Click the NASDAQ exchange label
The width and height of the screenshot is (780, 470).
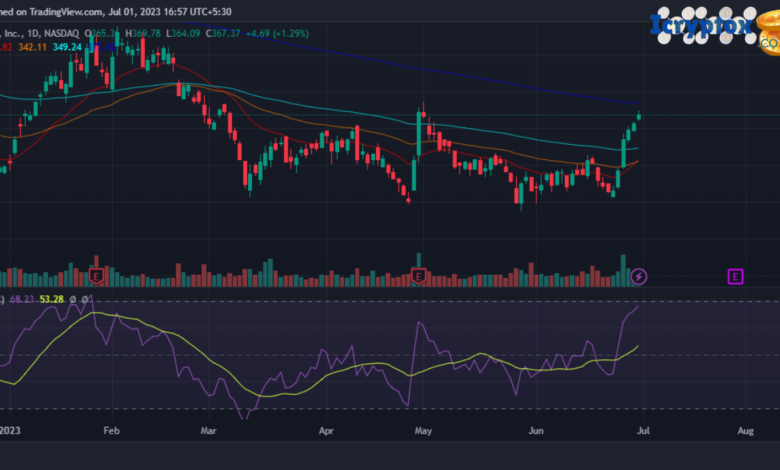tap(62, 33)
